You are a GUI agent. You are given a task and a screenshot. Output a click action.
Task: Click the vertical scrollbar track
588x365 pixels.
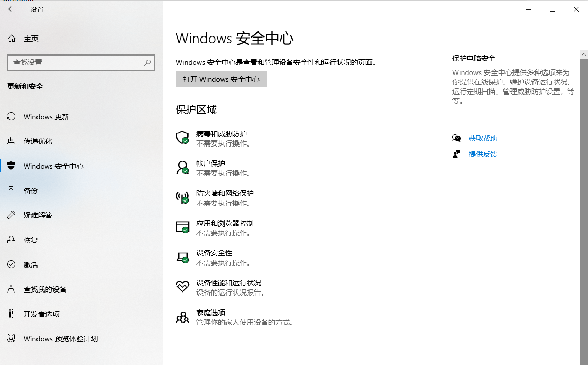click(583, 212)
